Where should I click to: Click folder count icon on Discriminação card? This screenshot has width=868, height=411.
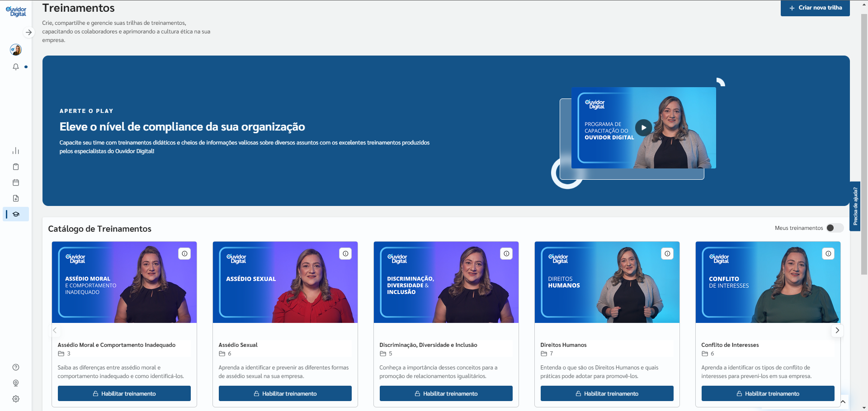point(383,354)
